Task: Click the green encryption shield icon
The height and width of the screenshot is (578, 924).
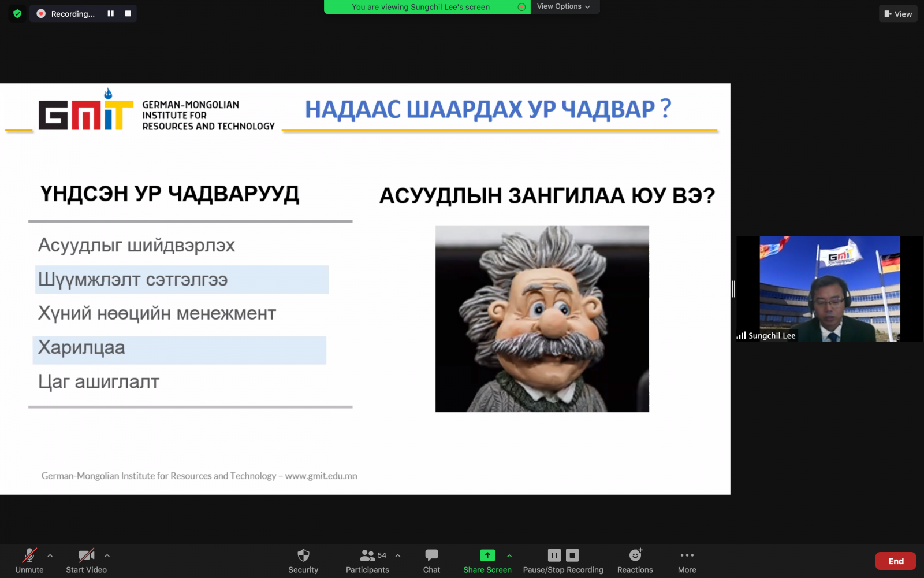Action: coord(17,13)
